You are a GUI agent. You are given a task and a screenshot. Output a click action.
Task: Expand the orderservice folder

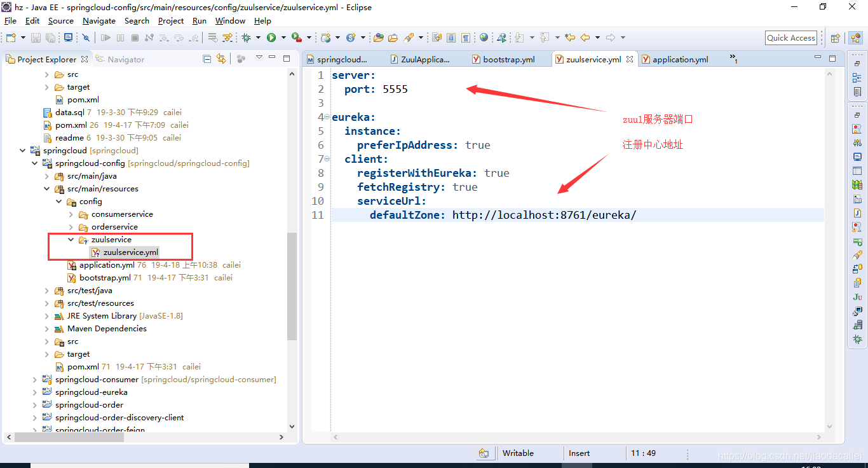coord(71,227)
